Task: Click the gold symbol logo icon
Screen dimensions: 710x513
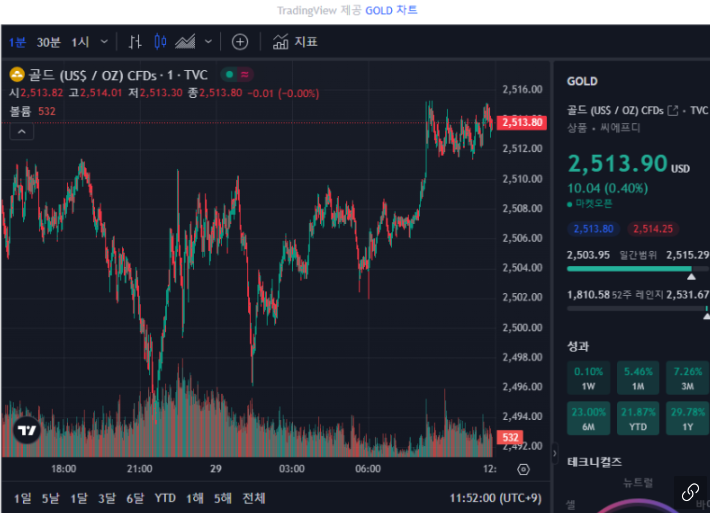Action: point(17,74)
